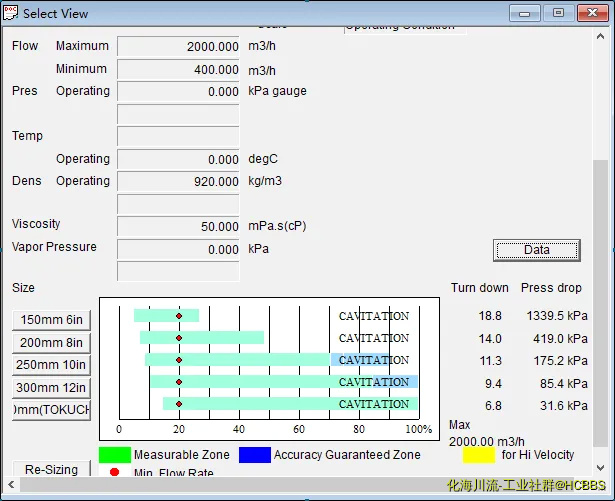
Task: Select the 200mm 8in size button
Action: click(51, 343)
